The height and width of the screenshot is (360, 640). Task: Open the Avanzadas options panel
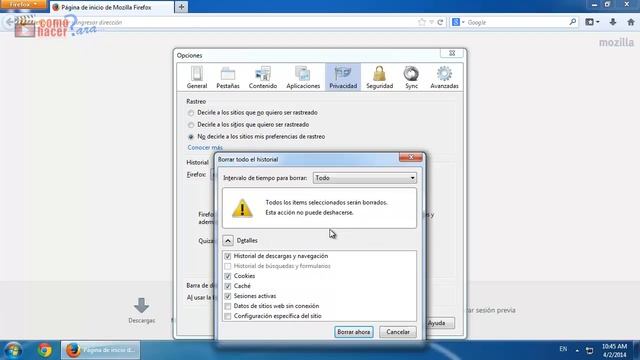[444, 77]
